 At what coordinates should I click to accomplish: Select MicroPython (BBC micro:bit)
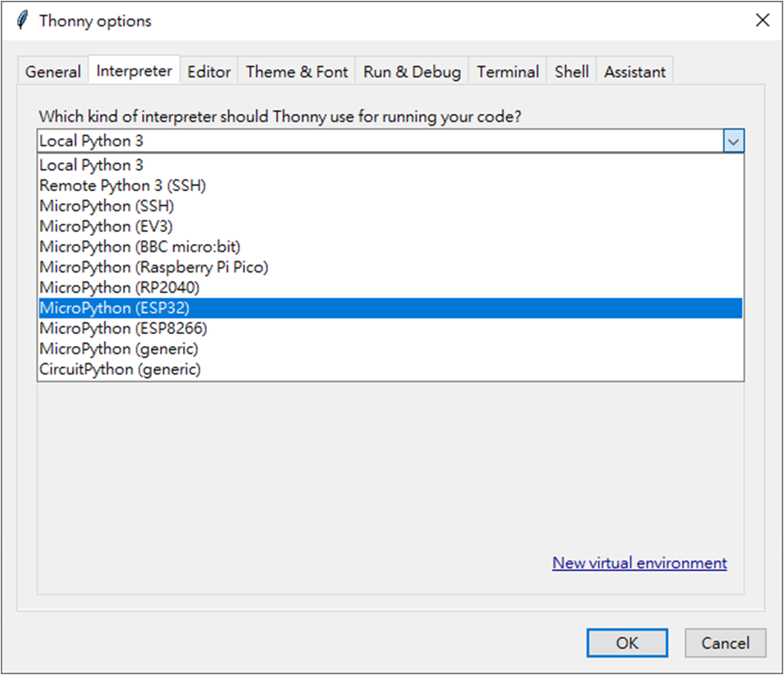pos(390,246)
